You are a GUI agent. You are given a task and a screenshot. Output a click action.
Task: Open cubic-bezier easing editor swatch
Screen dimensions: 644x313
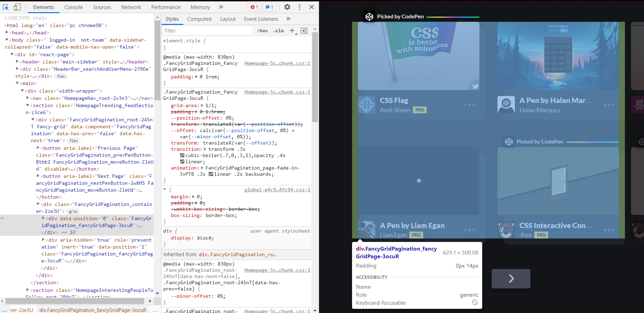(x=182, y=156)
